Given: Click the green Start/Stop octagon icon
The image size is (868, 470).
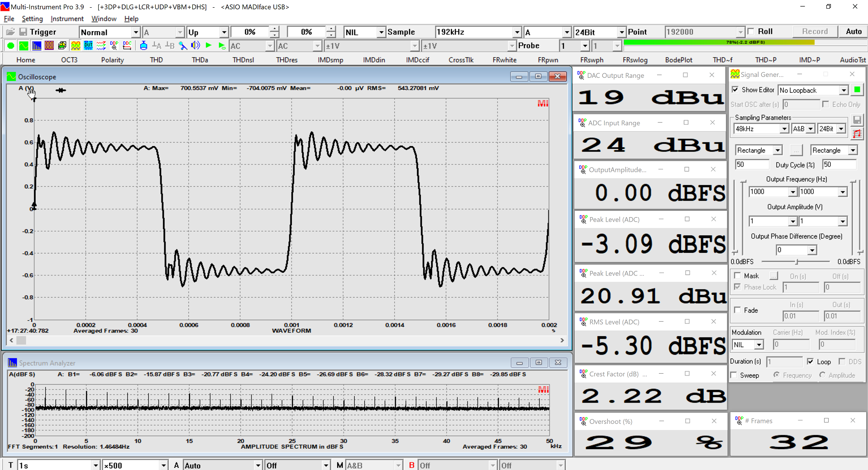Looking at the screenshot, I should tap(10, 46).
